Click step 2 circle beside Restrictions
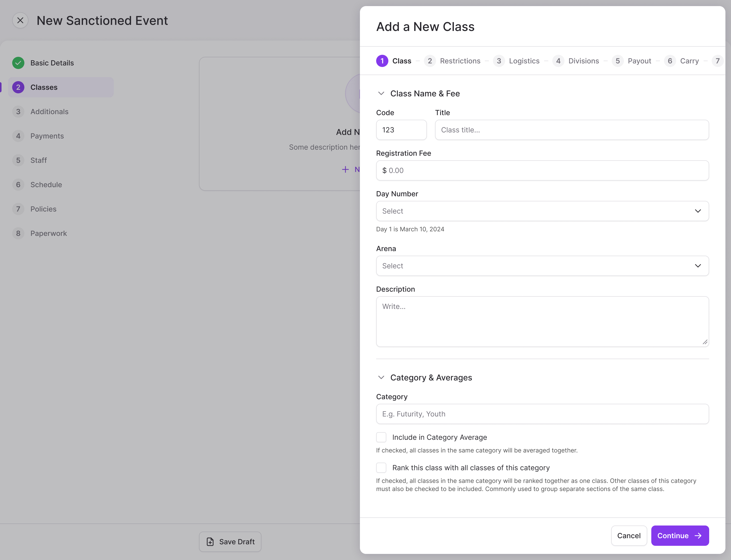Image resolution: width=731 pixels, height=560 pixels. coord(430,61)
